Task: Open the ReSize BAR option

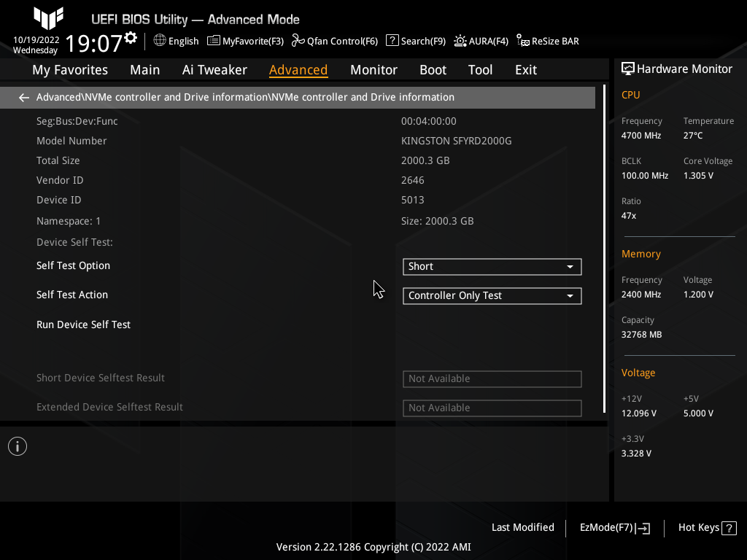Action: tap(523, 41)
